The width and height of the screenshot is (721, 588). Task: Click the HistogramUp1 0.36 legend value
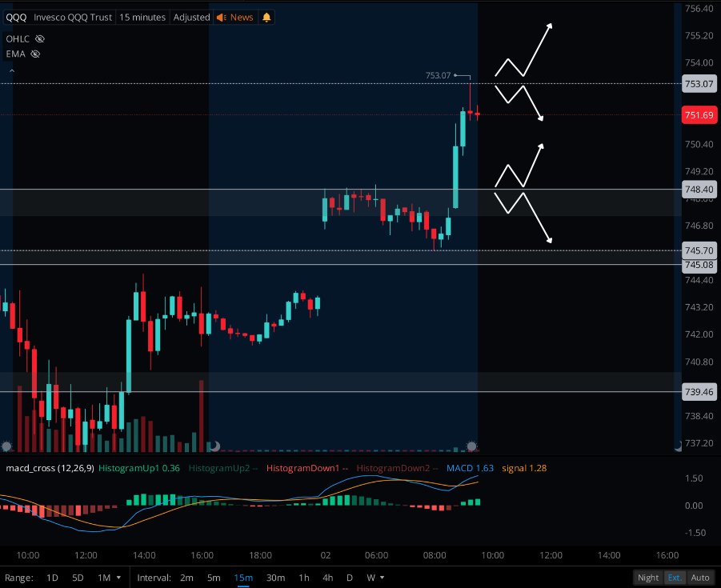click(x=139, y=468)
